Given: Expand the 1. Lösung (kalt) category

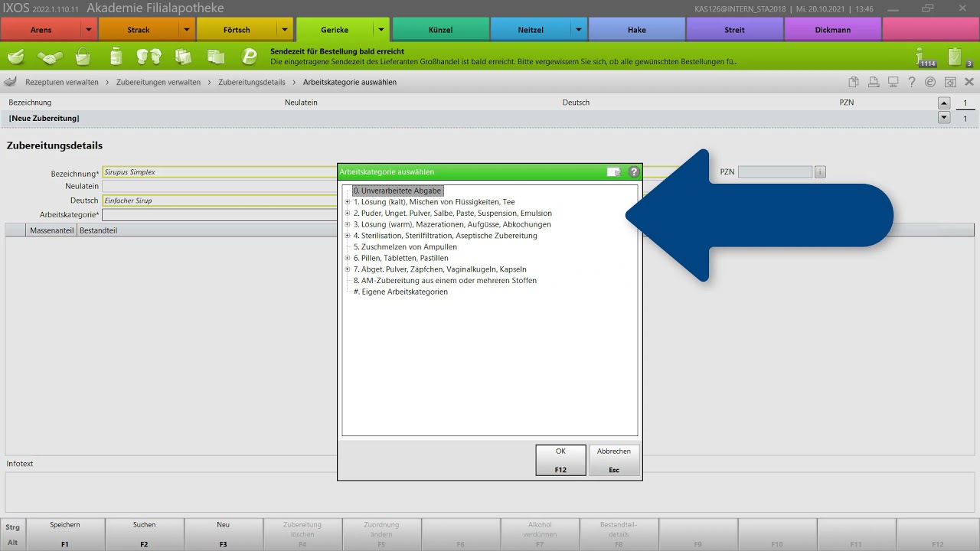Looking at the screenshot, I should (x=348, y=202).
